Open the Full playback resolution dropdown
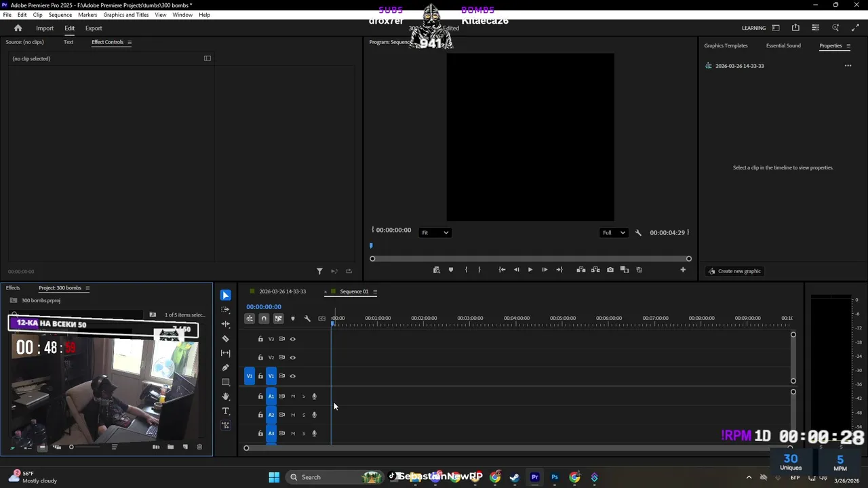The width and height of the screenshot is (868, 488). pyautogui.click(x=614, y=232)
